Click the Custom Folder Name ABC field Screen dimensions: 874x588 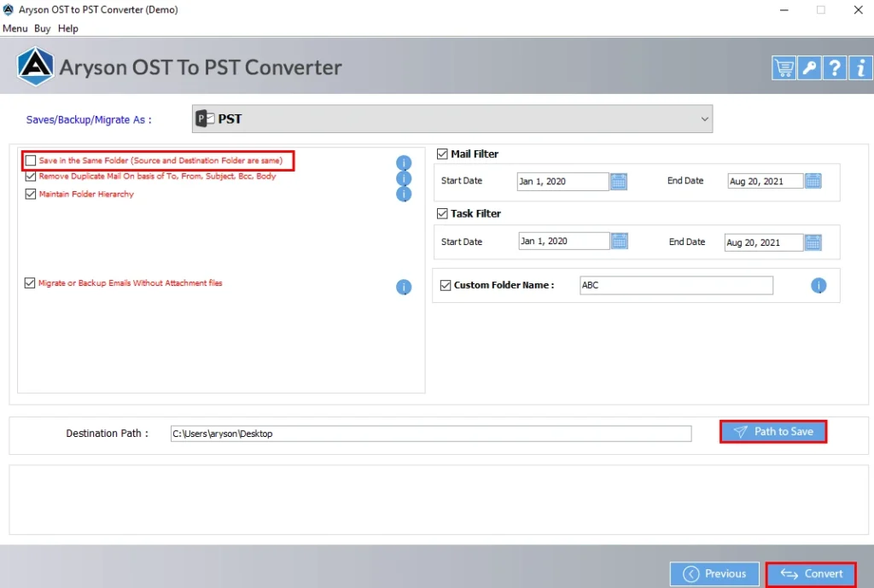(x=676, y=285)
